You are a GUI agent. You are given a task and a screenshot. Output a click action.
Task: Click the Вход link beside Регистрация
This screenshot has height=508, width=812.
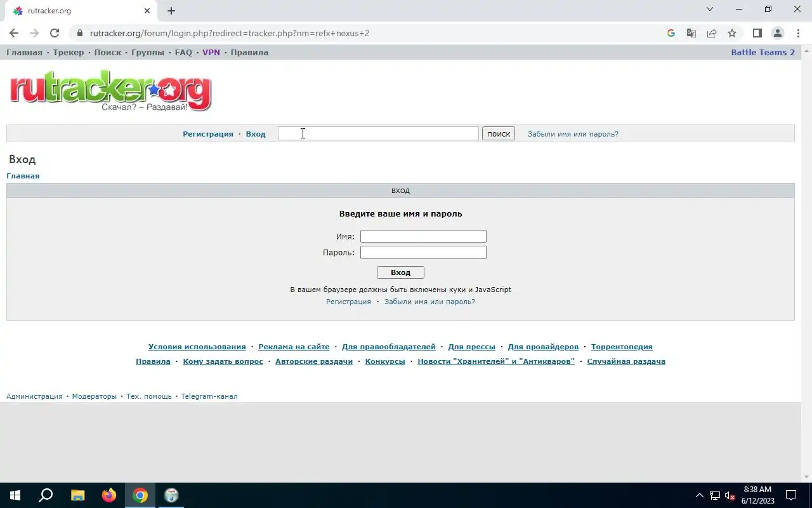click(x=256, y=134)
